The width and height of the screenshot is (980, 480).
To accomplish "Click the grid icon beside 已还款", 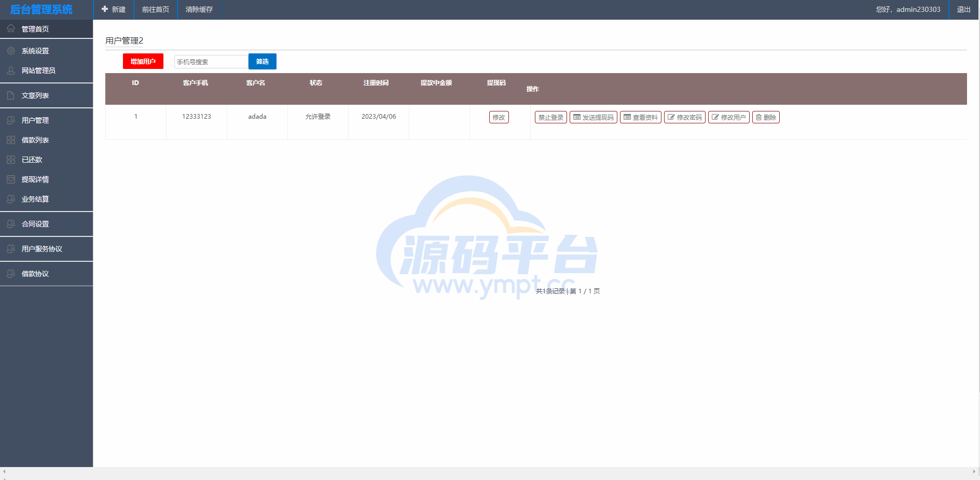I will coord(11,160).
